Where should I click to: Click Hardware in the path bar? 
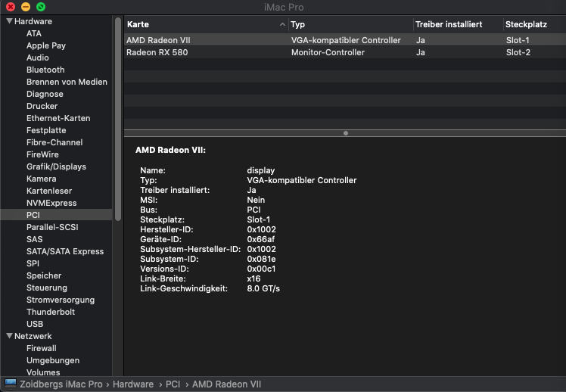click(x=133, y=384)
